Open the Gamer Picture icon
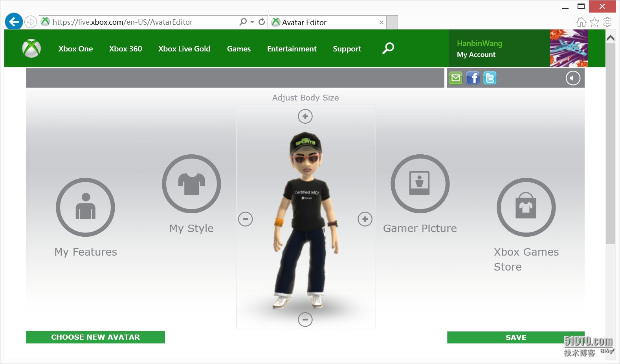 click(420, 184)
